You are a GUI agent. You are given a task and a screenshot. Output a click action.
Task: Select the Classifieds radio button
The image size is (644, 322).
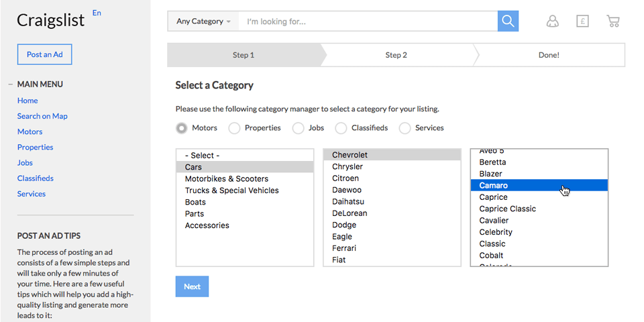(x=341, y=128)
